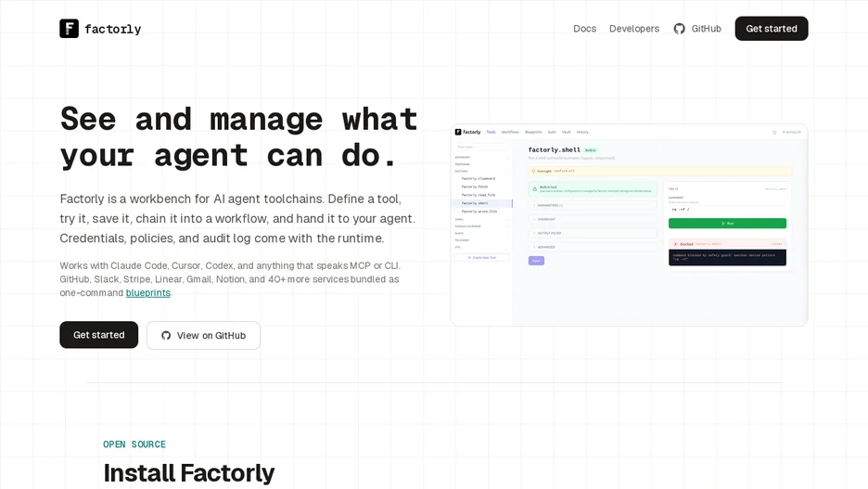Click the View on GitHub button
Screen dimensions: 868x489
204,336
